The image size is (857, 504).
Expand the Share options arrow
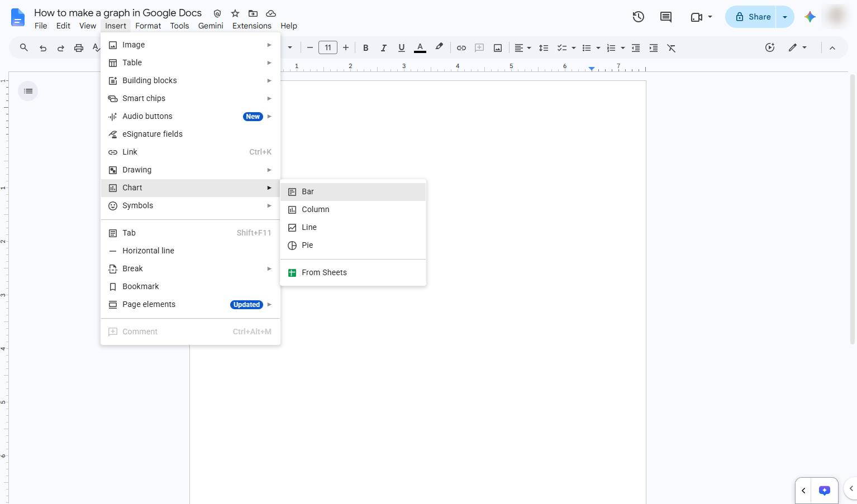(x=785, y=17)
